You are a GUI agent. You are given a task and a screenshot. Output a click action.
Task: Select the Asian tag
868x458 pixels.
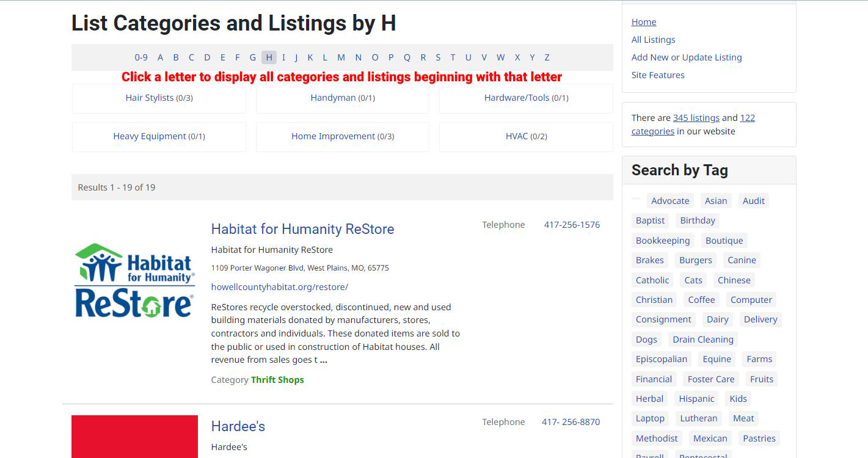(716, 201)
